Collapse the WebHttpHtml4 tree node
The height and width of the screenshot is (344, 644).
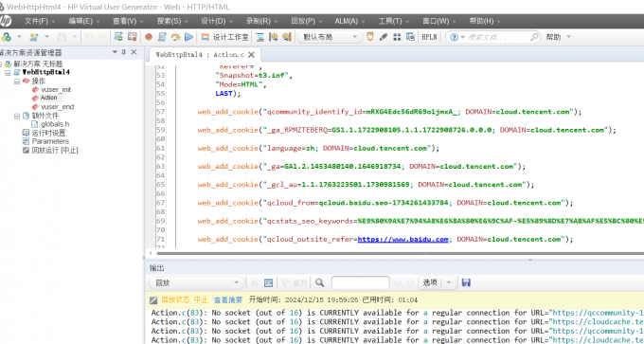[x=8, y=72]
